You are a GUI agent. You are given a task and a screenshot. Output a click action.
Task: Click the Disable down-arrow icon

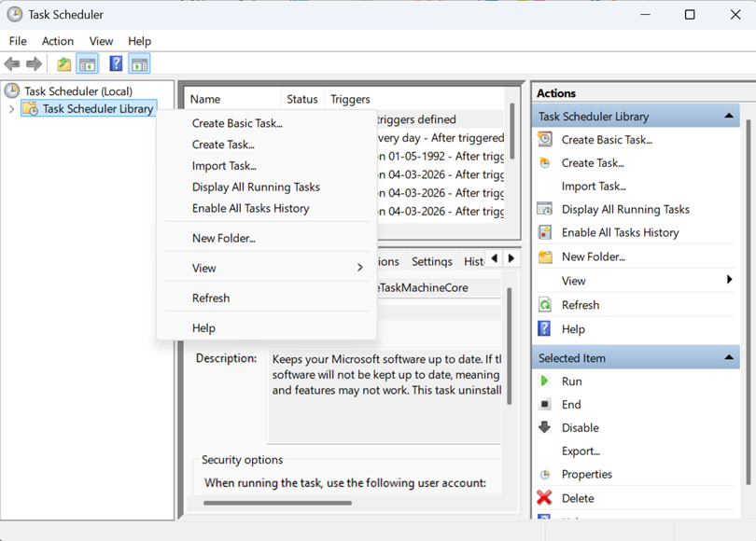[x=544, y=427]
